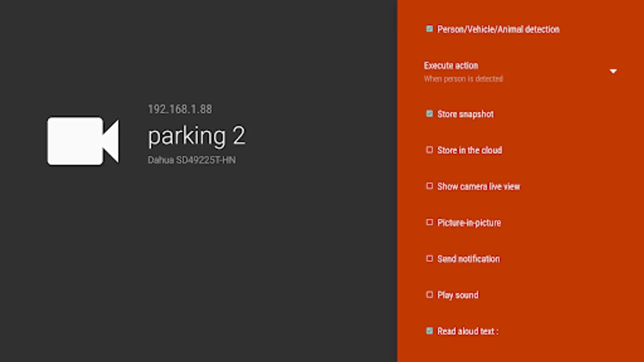The width and height of the screenshot is (644, 362).
Task: Disable Store snapshot
Action: coord(429,114)
